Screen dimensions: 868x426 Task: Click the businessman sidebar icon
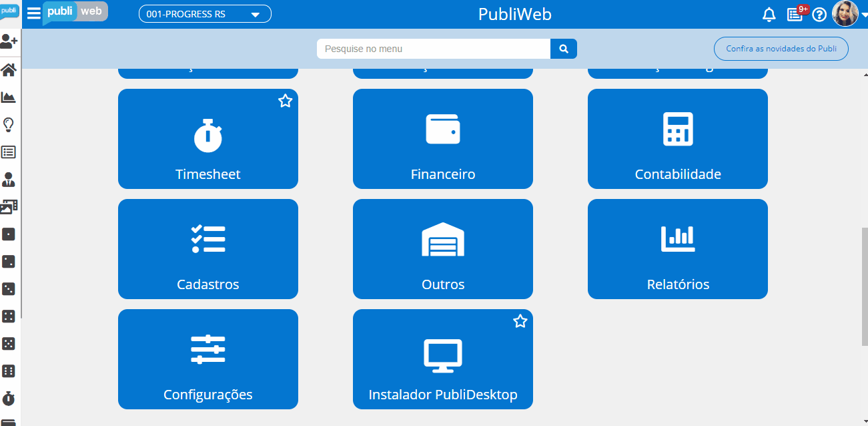(9, 179)
